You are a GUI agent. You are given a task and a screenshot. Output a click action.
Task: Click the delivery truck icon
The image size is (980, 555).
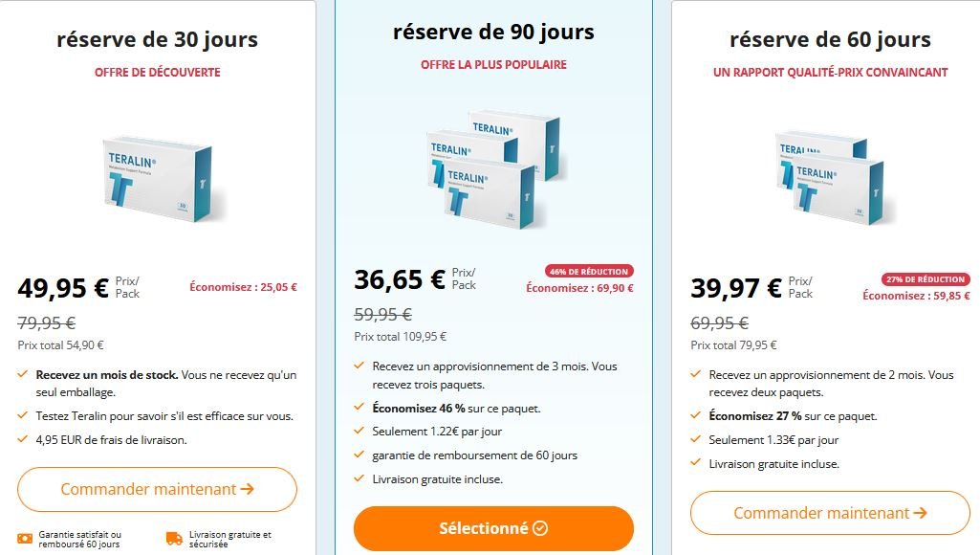pos(173,539)
